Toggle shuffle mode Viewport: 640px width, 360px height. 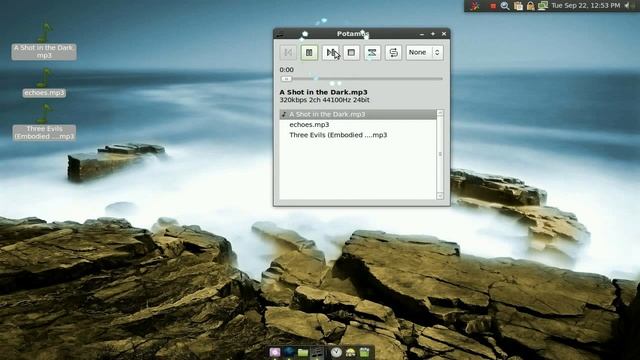pyautogui.click(x=372, y=53)
